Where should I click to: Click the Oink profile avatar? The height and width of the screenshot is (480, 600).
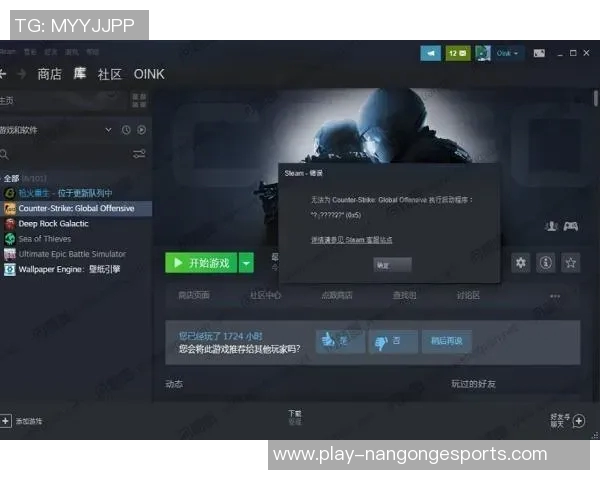coord(483,53)
